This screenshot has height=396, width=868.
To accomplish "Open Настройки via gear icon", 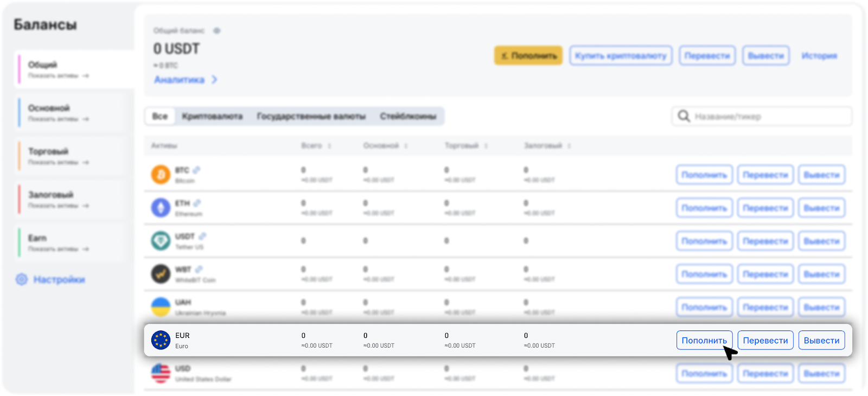I will point(22,279).
